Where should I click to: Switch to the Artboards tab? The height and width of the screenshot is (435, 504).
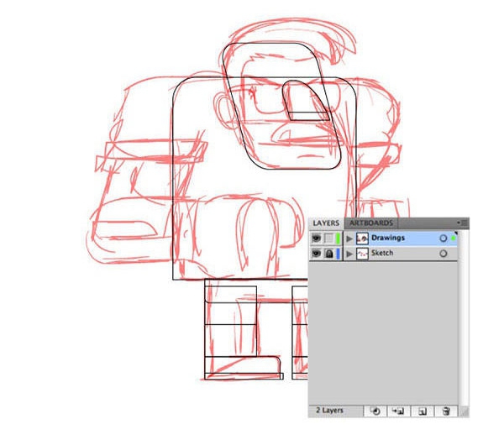pyautogui.click(x=371, y=223)
